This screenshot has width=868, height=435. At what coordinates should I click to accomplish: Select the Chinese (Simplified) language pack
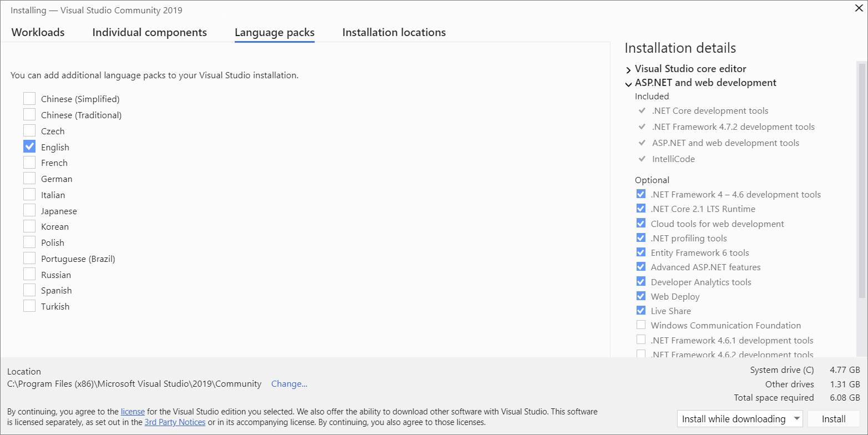29,98
